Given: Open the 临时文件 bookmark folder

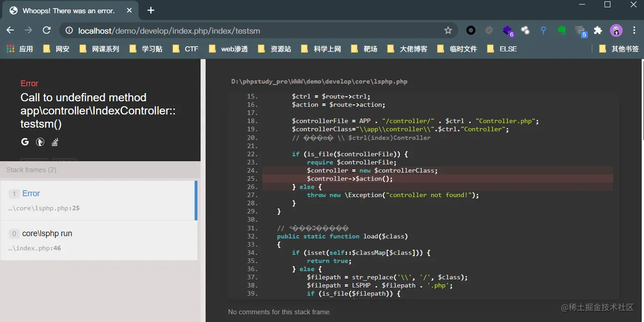Looking at the screenshot, I should pos(457,49).
